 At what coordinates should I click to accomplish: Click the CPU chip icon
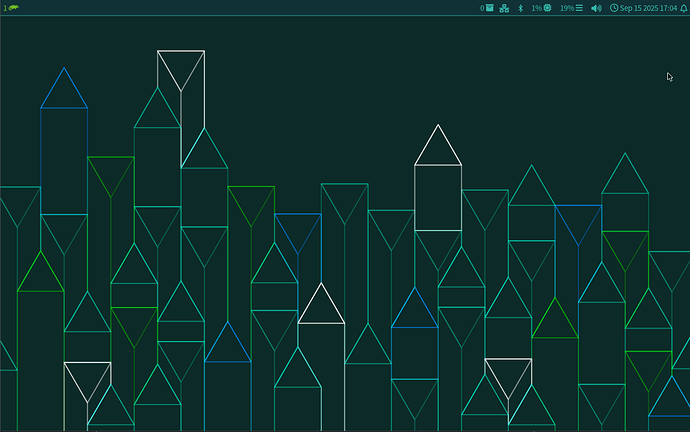click(x=548, y=8)
